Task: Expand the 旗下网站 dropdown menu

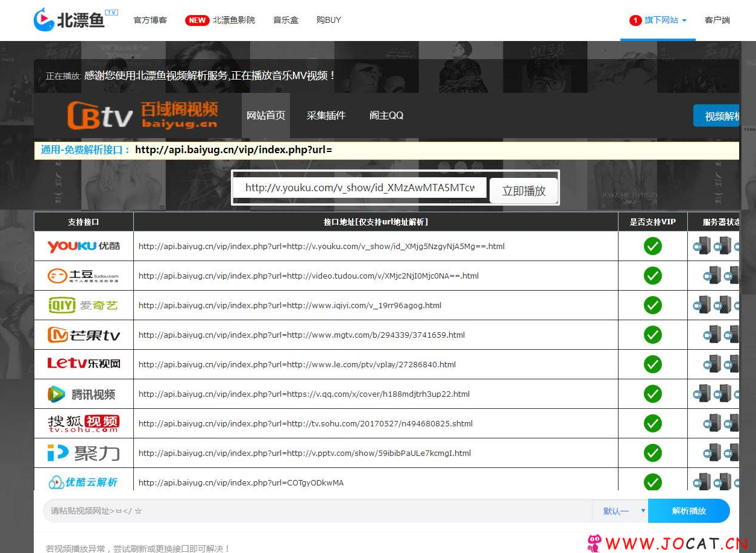Action: click(x=666, y=20)
